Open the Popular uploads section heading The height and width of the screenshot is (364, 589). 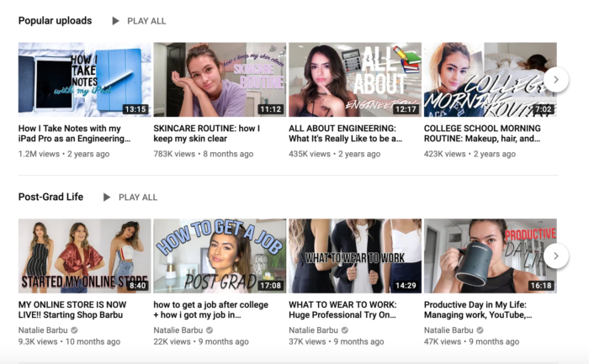click(56, 21)
